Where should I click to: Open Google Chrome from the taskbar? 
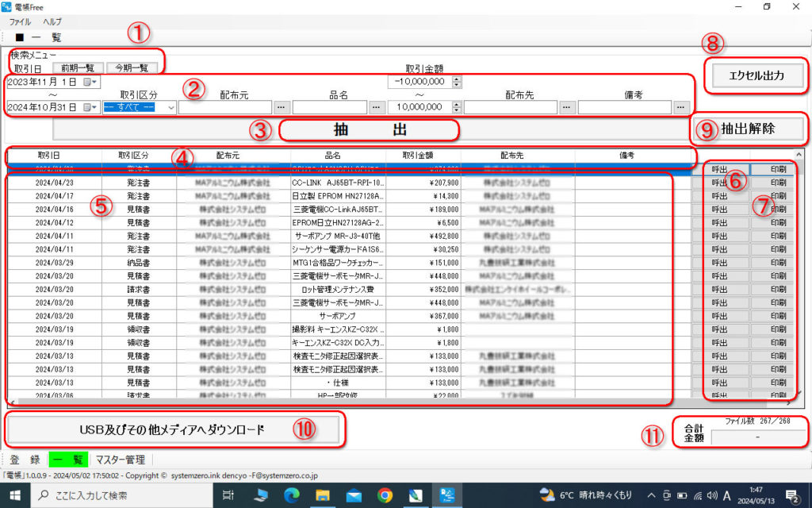[385, 495]
